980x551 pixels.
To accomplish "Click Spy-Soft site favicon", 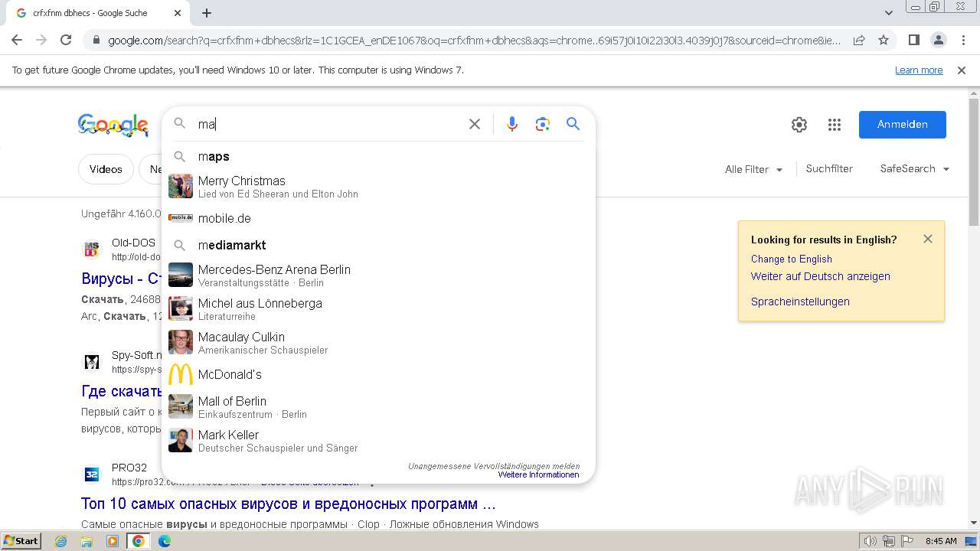I will (92, 361).
